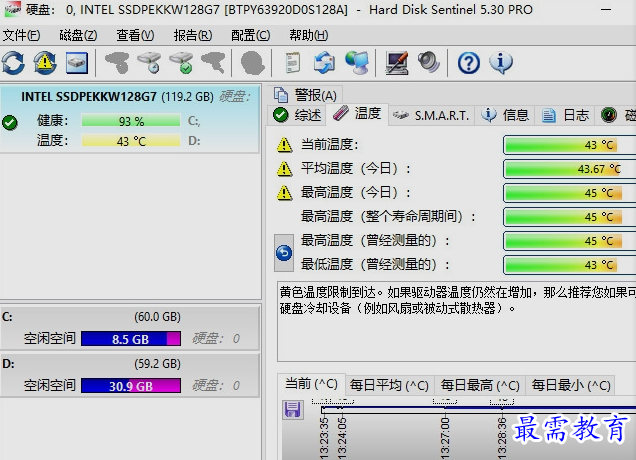Click warning icon beside 平均温度 (今日)
The image size is (636, 460).
pyautogui.click(x=284, y=168)
